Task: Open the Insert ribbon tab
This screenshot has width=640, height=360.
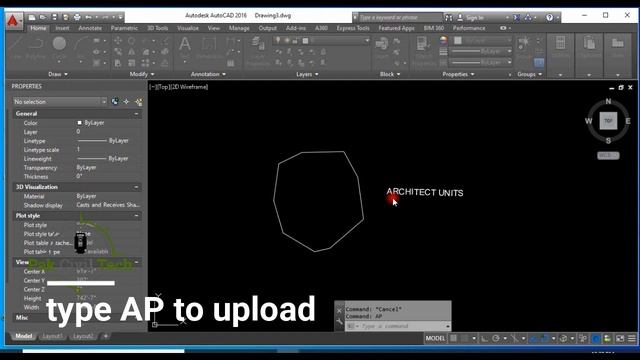Action: tap(62, 28)
